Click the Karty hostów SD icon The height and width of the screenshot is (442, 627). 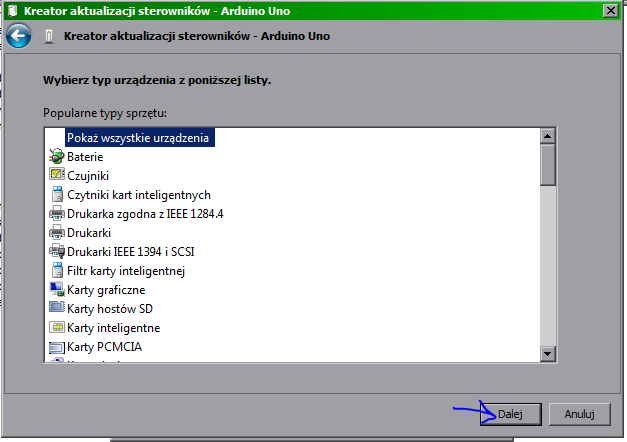56,309
